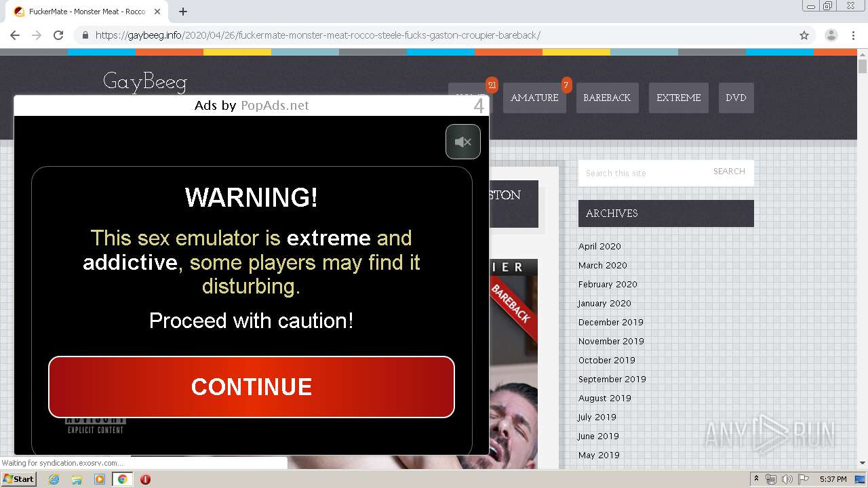Screen dimensions: 868x488
Task: Click into the Search this site field
Action: point(642,173)
